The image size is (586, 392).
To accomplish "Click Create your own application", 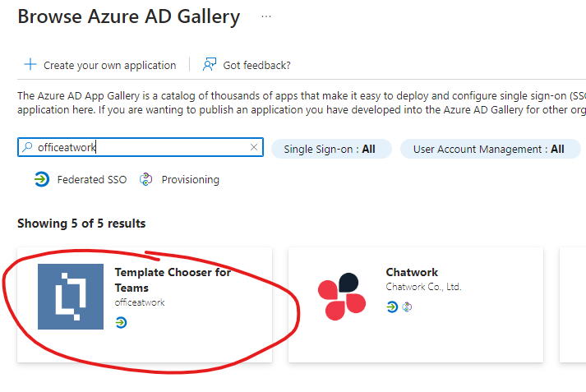I will point(109,65).
